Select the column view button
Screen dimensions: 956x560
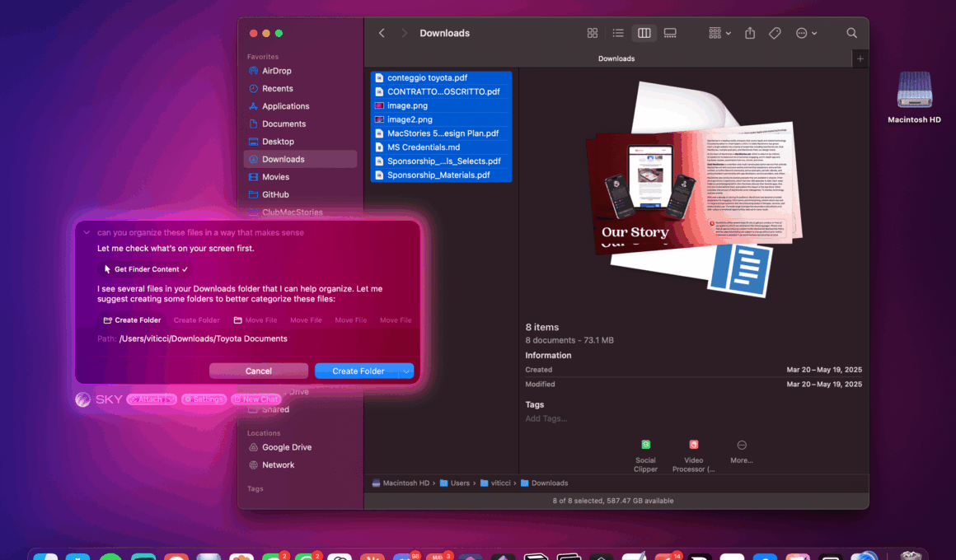pyautogui.click(x=644, y=33)
